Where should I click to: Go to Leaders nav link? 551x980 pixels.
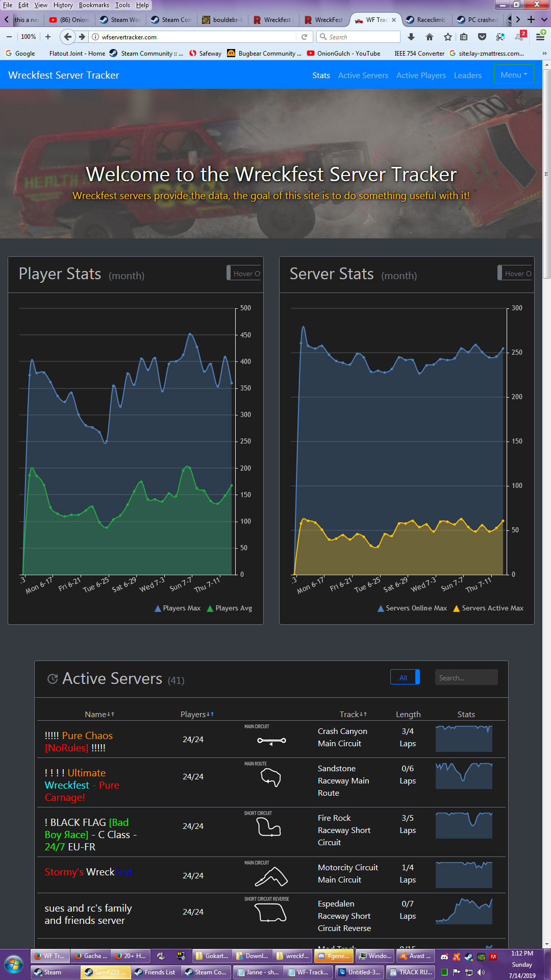(x=468, y=75)
